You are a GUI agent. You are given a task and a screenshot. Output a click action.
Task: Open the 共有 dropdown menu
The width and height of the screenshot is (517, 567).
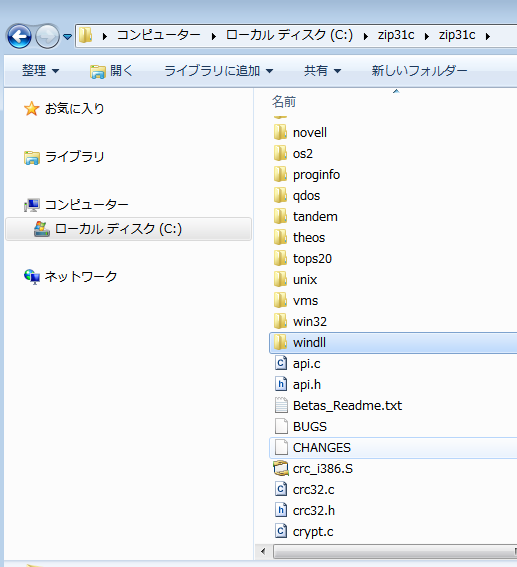(x=322, y=71)
